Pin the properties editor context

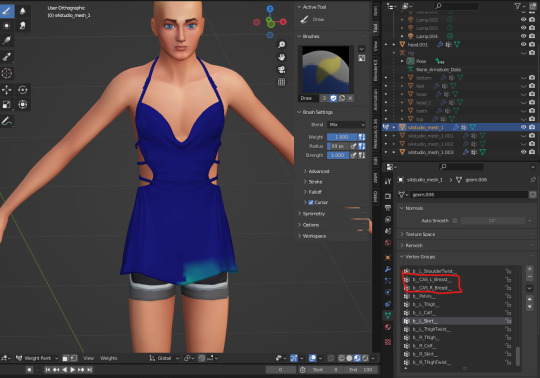[x=533, y=179]
